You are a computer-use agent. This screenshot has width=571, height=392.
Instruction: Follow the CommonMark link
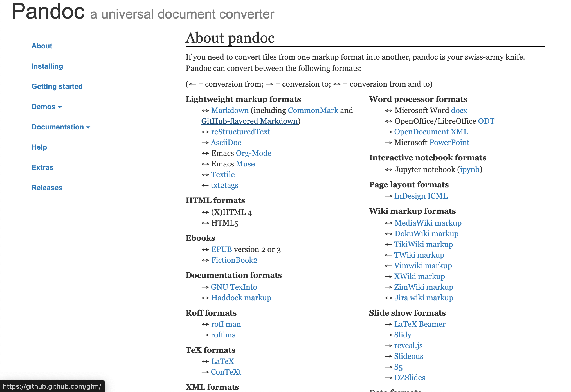point(313,111)
